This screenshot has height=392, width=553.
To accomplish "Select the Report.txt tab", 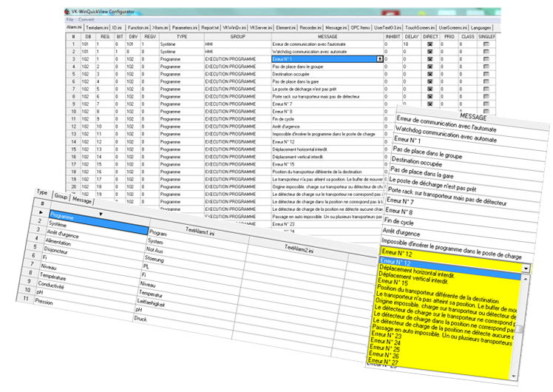I will pos(210,27).
